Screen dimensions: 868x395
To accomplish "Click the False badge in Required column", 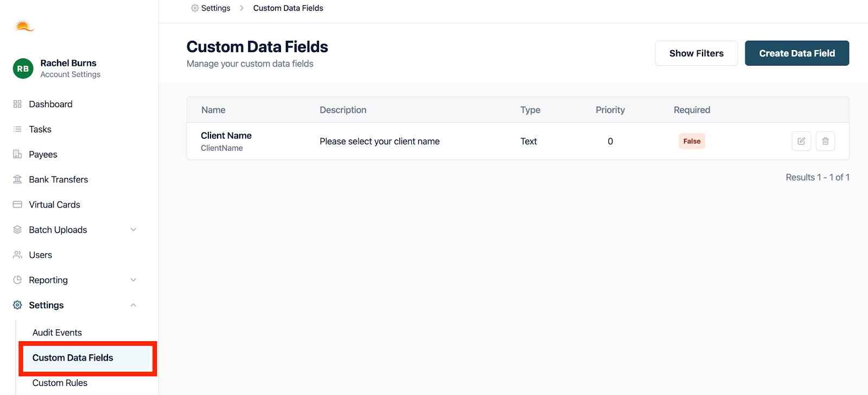I will (692, 141).
